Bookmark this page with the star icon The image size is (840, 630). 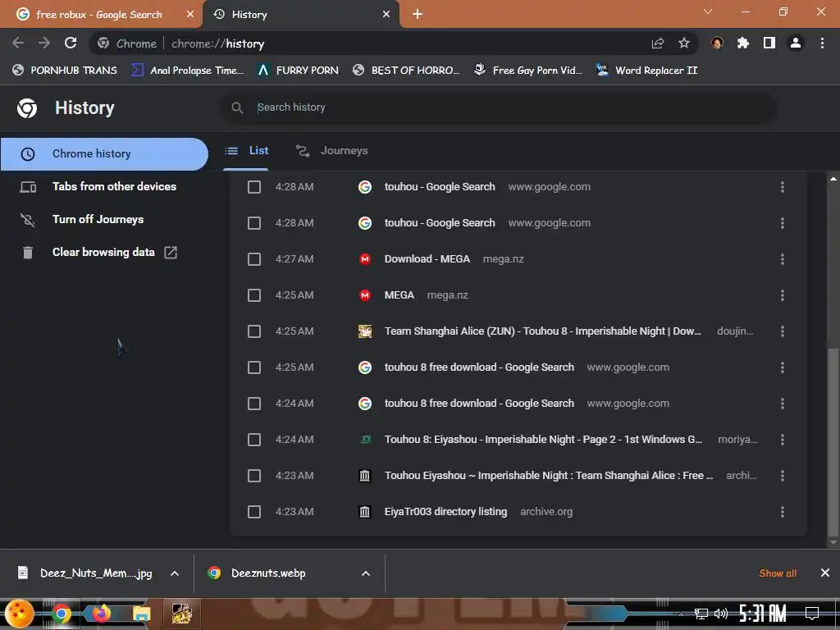[x=683, y=43]
